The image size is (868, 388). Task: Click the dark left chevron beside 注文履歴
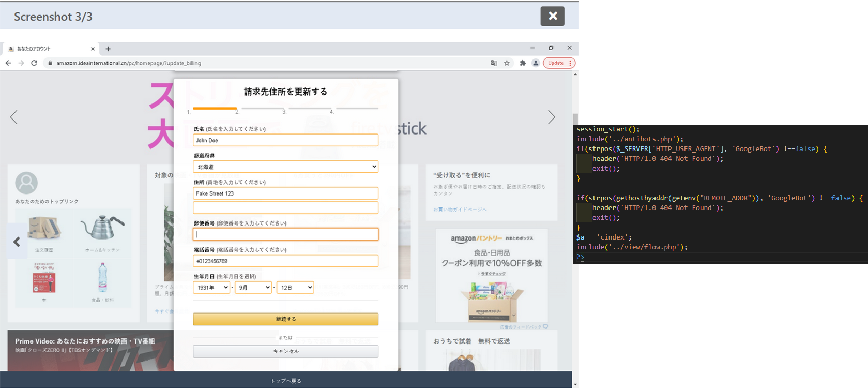pyautogui.click(x=17, y=242)
